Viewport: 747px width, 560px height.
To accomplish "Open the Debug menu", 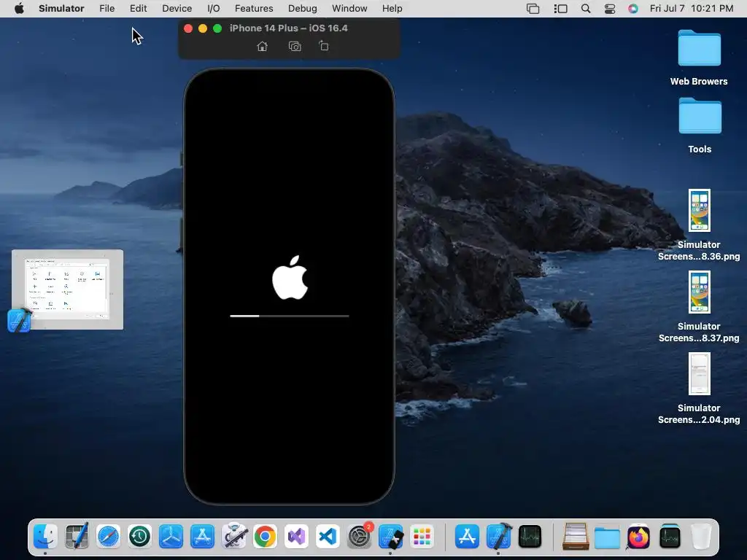I will point(303,8).
